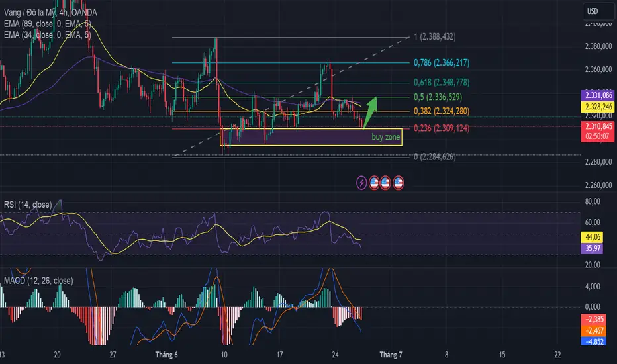The image size is (617, 364).
Task: Click date 24 on the time axis
Action: click(335, 355)
